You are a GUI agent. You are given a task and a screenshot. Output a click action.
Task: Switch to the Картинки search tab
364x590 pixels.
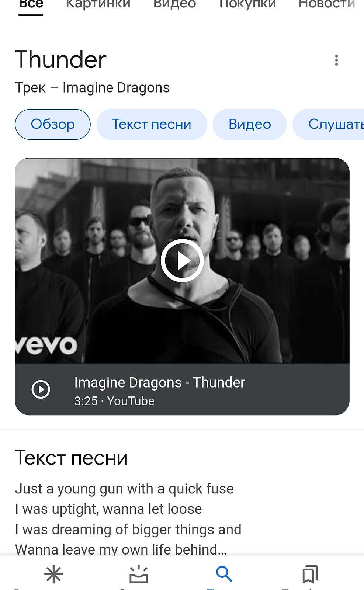98,4
